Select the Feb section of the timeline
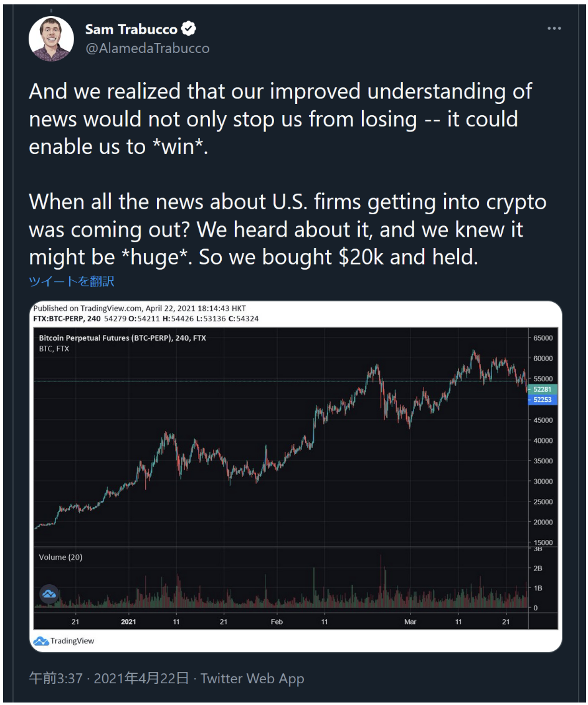The image size is (588, 705). pyautogui.click(x=277, y=621)
